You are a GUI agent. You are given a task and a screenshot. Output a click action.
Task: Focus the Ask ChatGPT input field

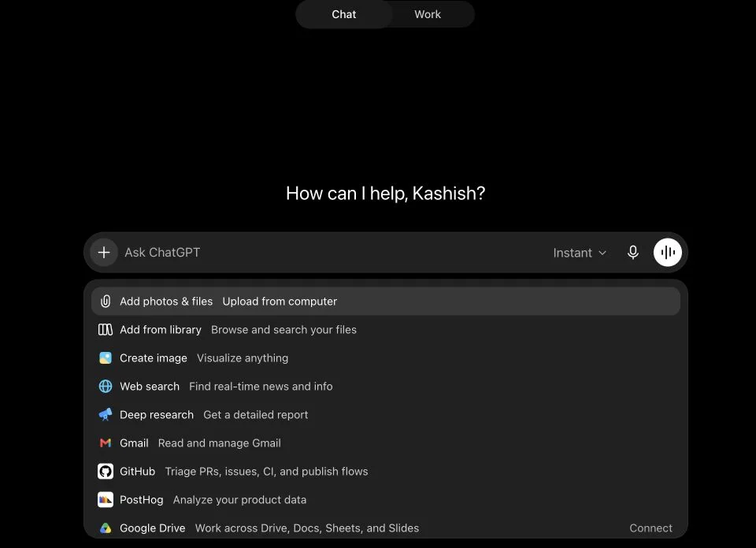pyautogui.click(x=332, y=253)
